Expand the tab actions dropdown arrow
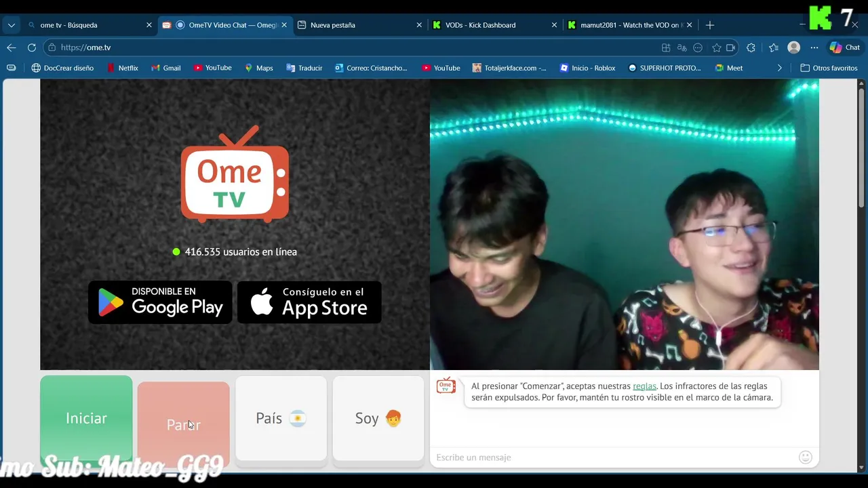 [x=12, y=25]
